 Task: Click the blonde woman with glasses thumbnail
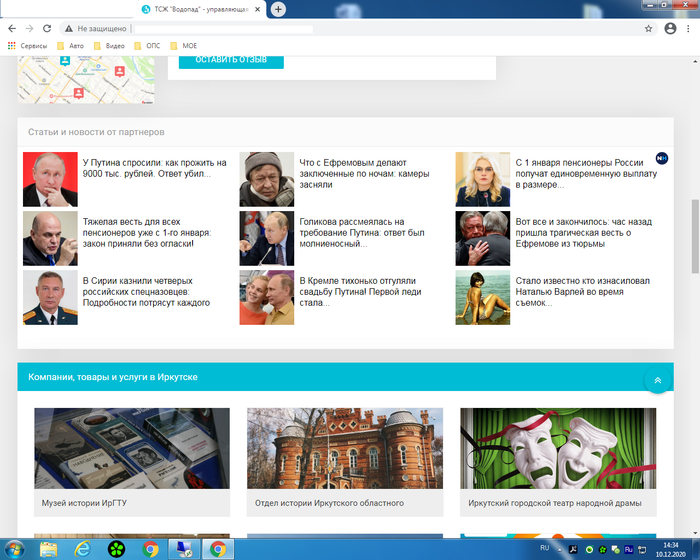click(483, 179)
